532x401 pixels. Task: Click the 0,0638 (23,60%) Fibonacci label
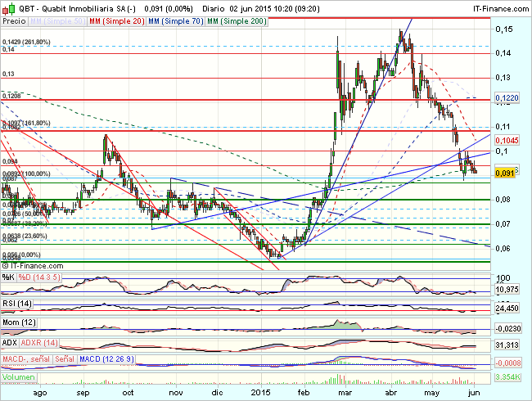click(25, 236)
